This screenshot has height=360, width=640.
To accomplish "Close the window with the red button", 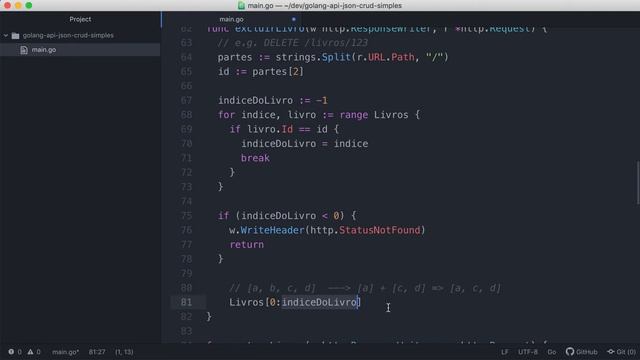I will coord(7,5).
